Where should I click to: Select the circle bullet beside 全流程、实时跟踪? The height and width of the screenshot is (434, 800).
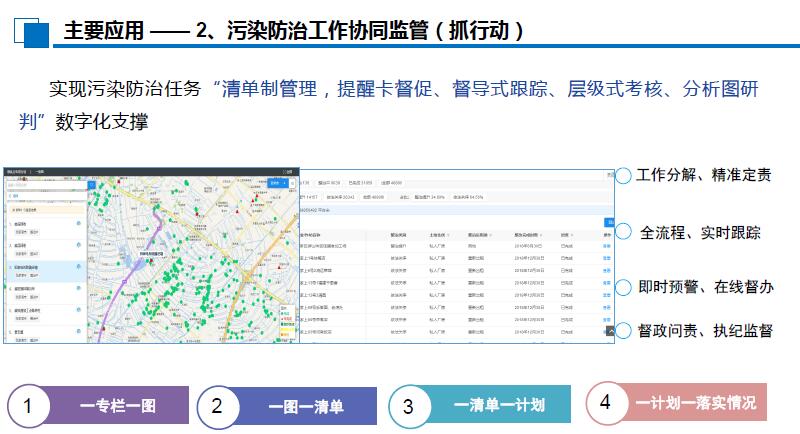(x=623, y=233)
